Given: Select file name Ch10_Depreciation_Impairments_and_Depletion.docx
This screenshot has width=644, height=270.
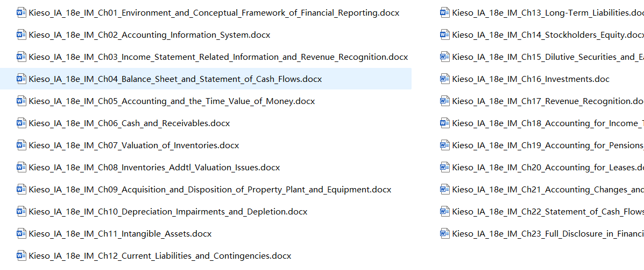Looking at the screenshot, I should point(168,212).
